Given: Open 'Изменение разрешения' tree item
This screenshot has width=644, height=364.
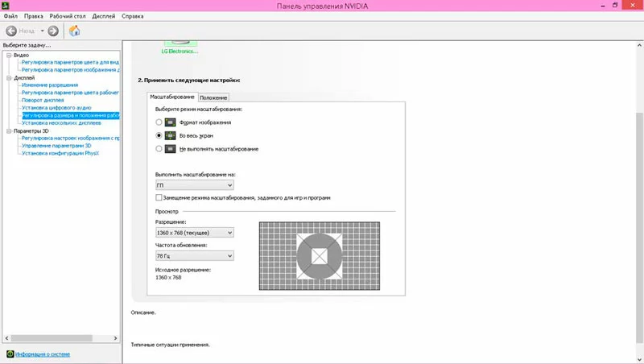Looking at the screenshot, I should [50, 85].
